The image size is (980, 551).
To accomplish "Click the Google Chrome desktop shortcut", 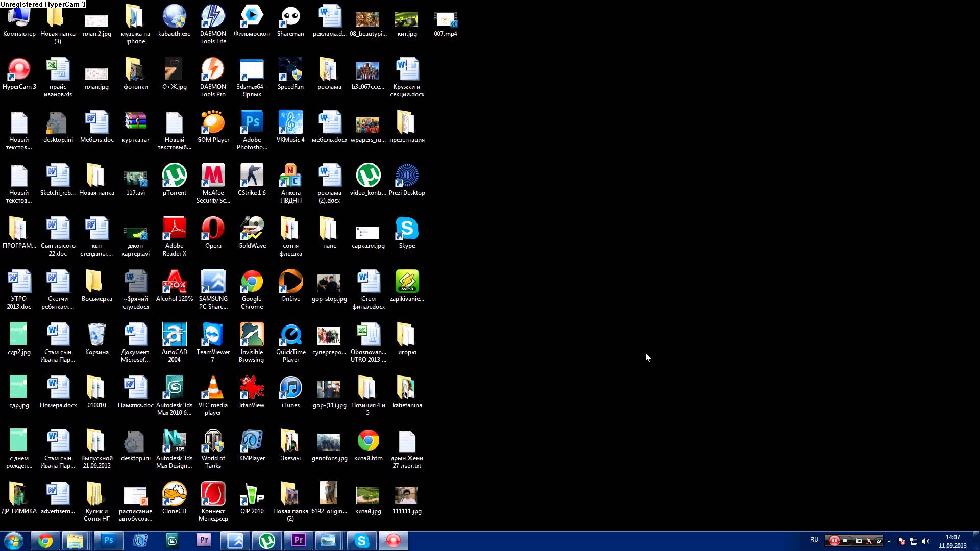I will pos(252,290).
